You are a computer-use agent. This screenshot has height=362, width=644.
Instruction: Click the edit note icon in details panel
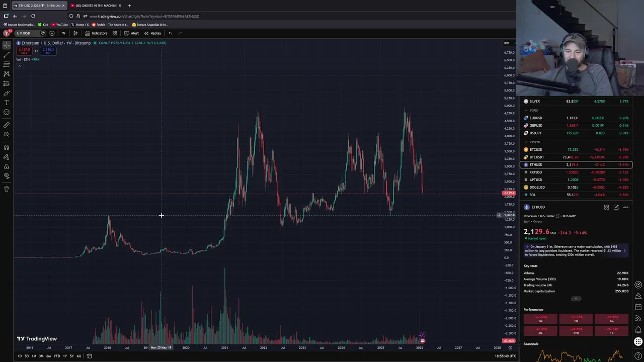(616, 207)
